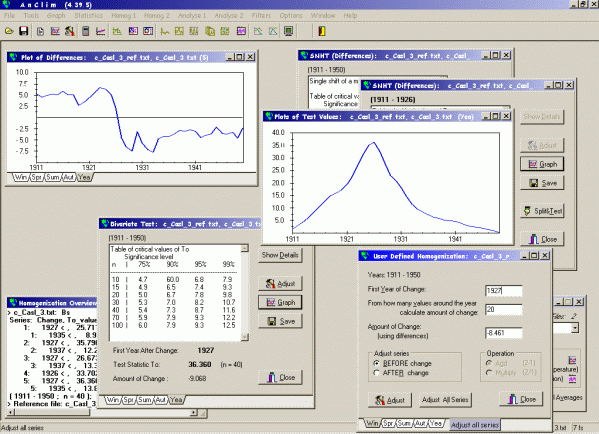
Task: Open the combo box arrow in rightmost window
Action: click(x=575, y=328)
